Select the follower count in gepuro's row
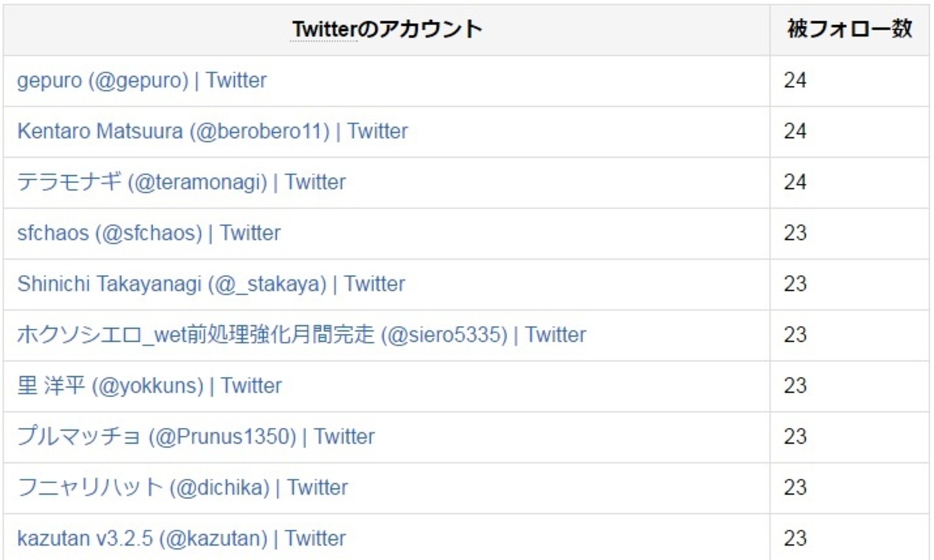934x560 pixels. [795, 80]
